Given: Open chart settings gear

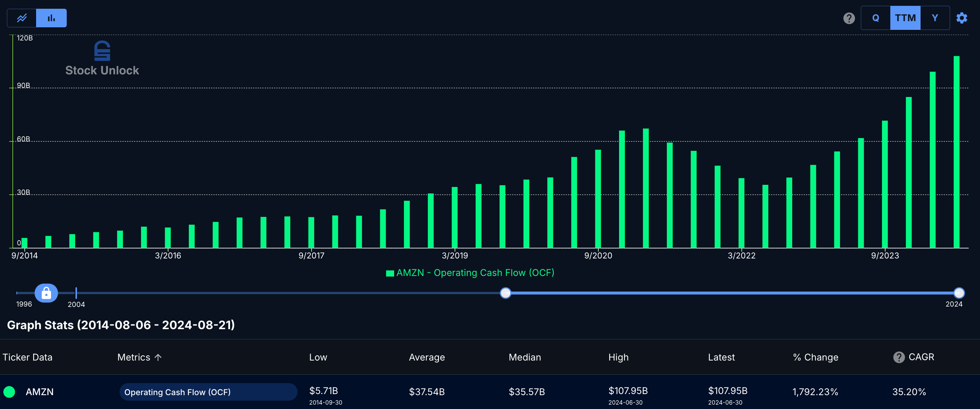Looking at the screenshot, I should [x=962, y=18].
